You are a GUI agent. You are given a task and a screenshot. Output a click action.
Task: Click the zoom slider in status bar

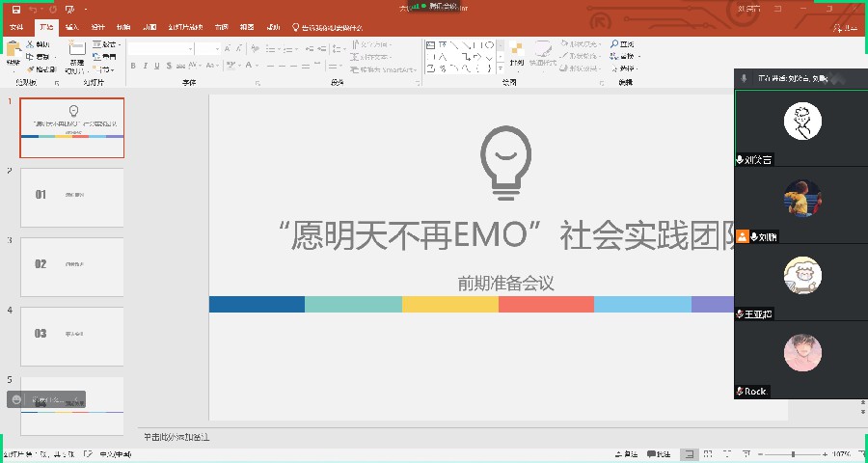(792, 454)
